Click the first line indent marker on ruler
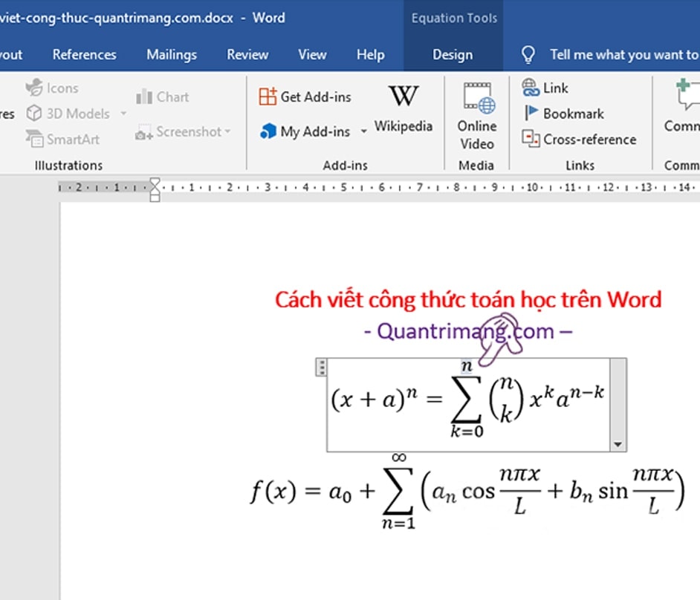700x600 pixels. pyautogui.click(x=155, y=182)
